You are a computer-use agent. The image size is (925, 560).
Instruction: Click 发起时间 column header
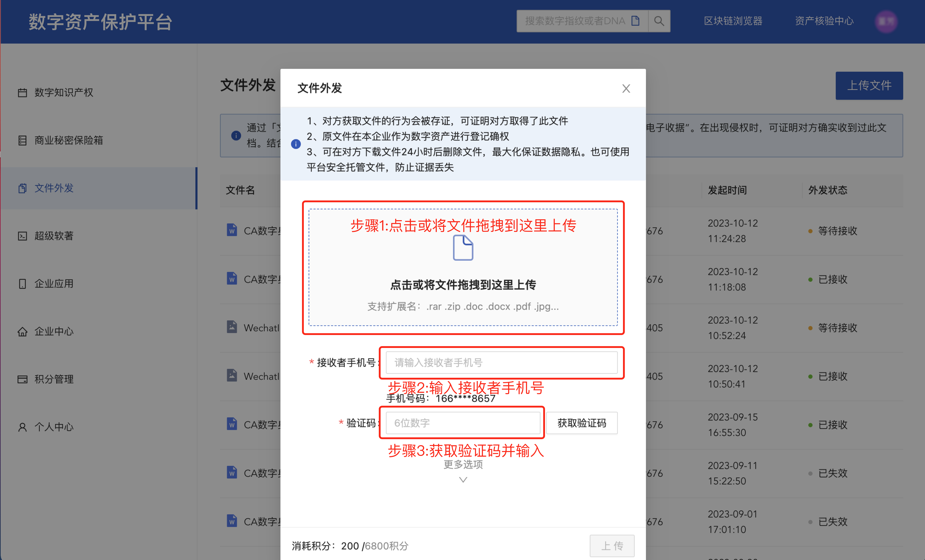[x=727, y=190]
